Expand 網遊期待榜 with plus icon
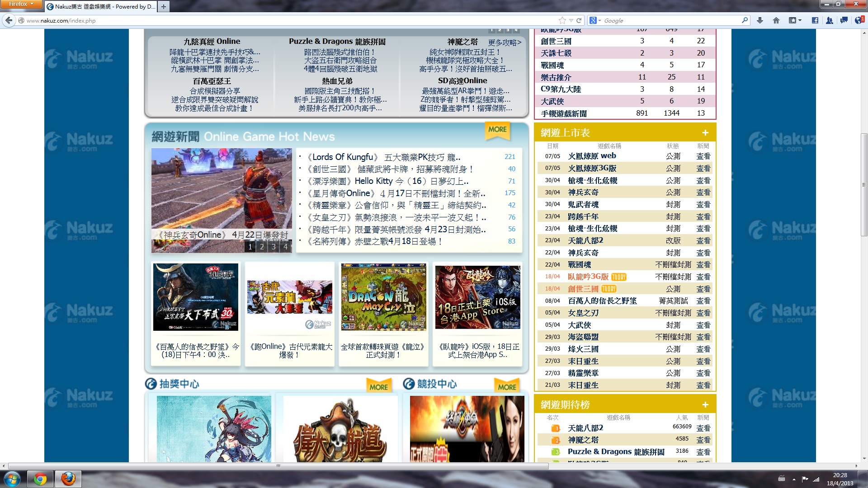The image size is (868, 488). coord(705,405)
